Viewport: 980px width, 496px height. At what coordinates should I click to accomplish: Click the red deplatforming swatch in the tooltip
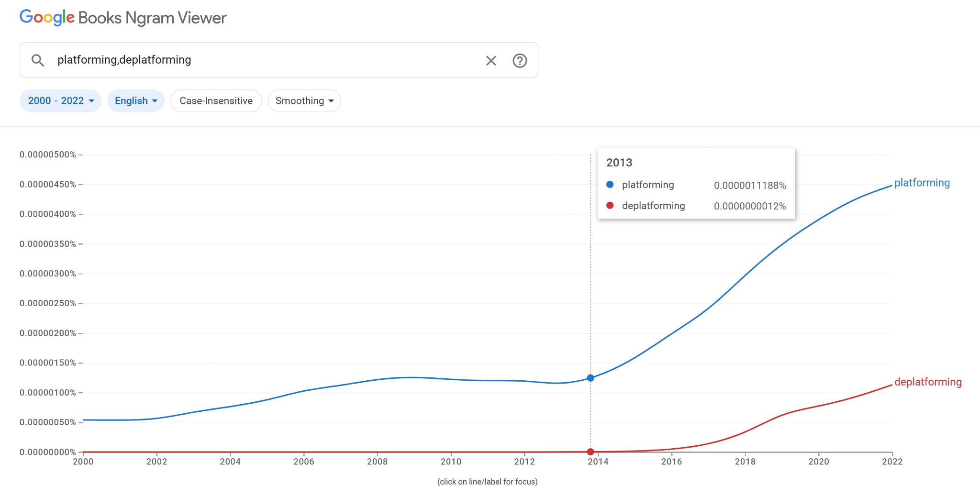[610, 206]
